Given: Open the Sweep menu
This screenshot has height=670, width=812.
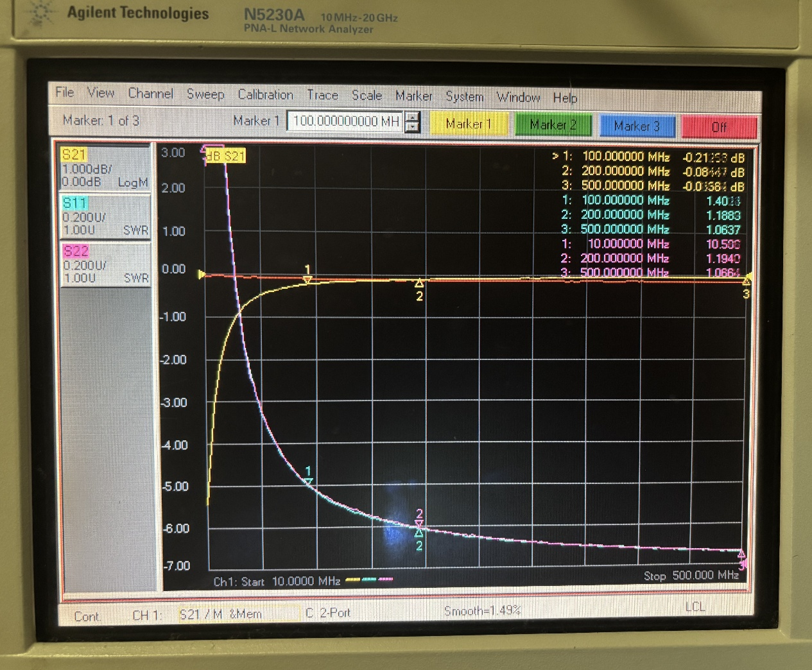Looking at the screenshot, I should click(205, 94).
